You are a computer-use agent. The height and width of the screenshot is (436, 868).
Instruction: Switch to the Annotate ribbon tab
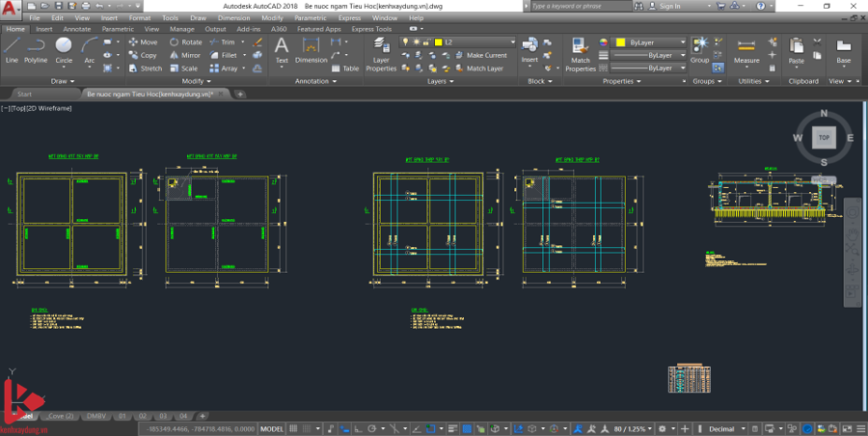(x=76, y=29)
